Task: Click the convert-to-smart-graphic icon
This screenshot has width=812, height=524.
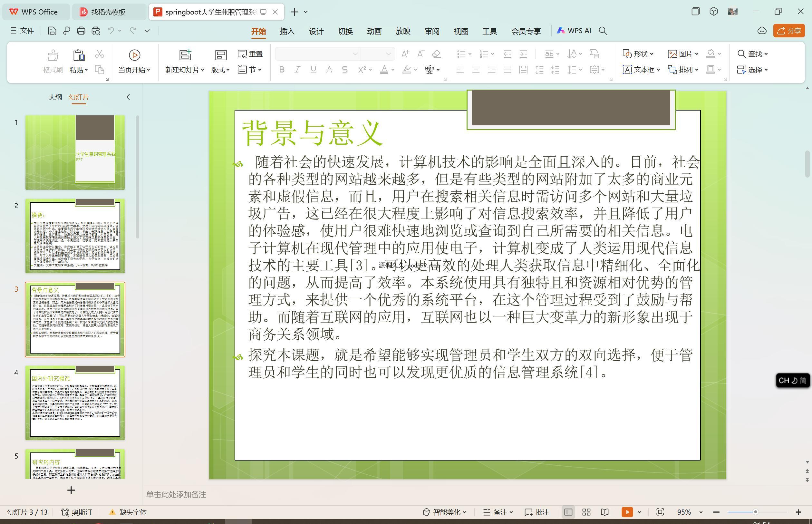Action: (x=594, y=54)
